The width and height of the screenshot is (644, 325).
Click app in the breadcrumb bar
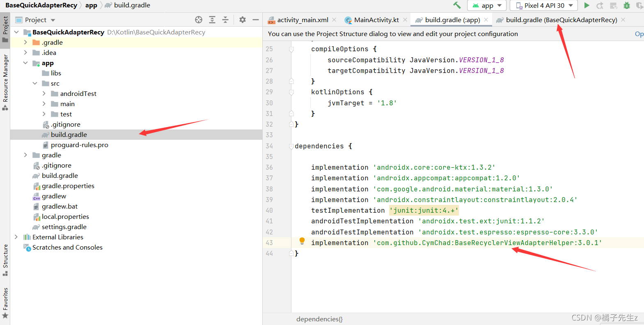click(91, 5)
